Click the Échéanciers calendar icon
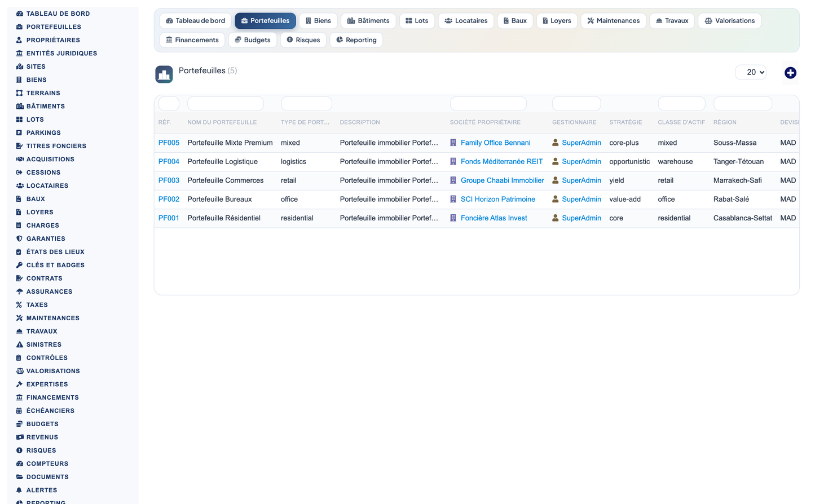The width and height of the screenshot is (815, 504). 20,411
